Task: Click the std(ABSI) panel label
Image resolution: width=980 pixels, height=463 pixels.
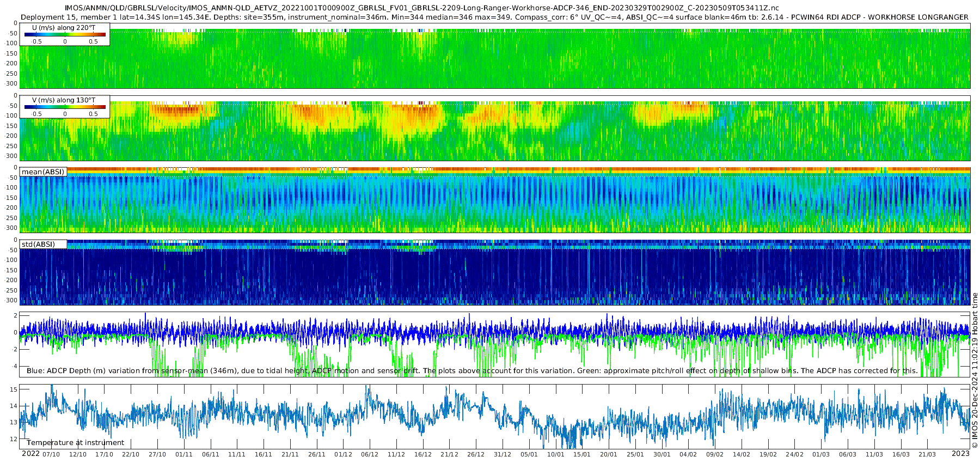Action: tap(38, 244)
